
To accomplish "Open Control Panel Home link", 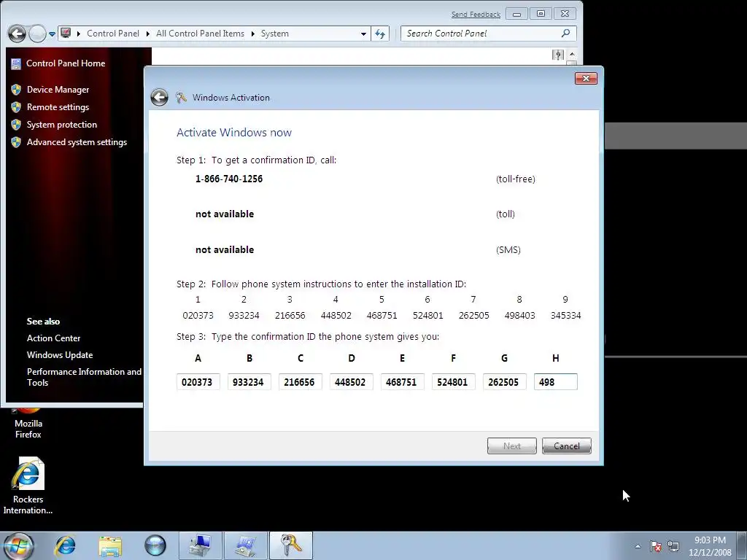I will [x=66, y=63].
